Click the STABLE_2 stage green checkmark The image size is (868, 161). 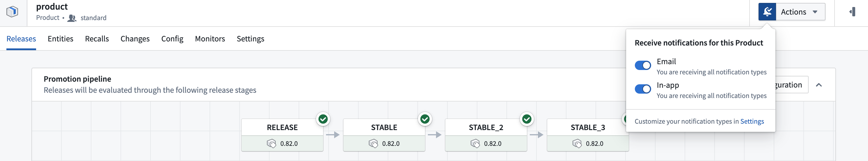tap(527, 119)
